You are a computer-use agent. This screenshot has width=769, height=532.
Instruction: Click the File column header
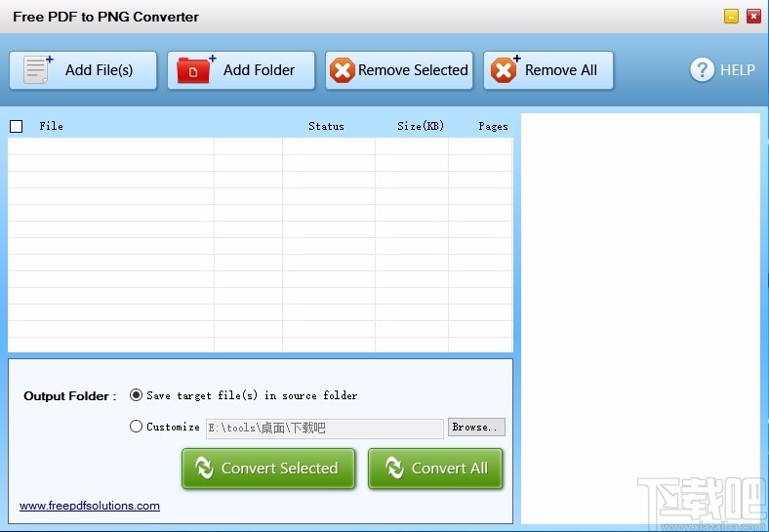(x=51, y=126)
